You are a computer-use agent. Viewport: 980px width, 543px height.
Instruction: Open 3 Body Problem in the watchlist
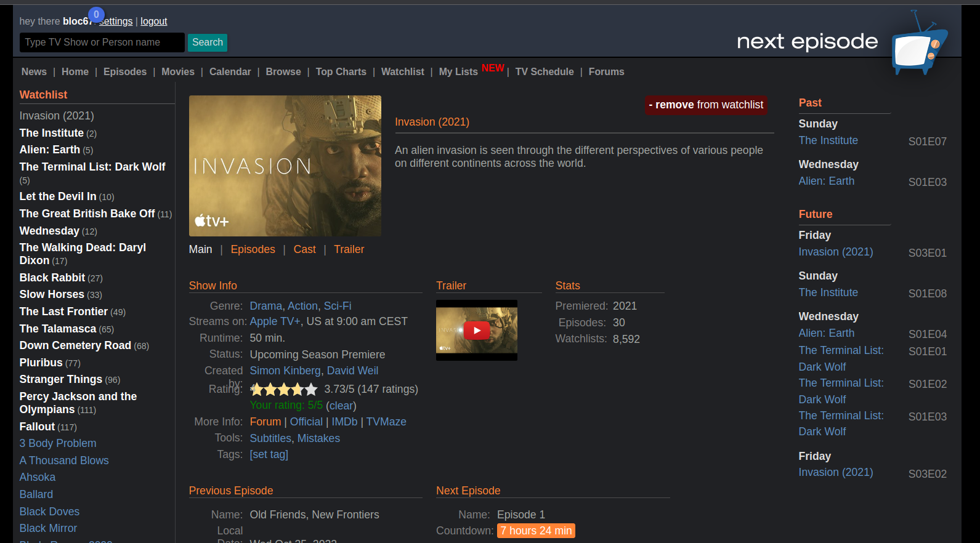58,443
